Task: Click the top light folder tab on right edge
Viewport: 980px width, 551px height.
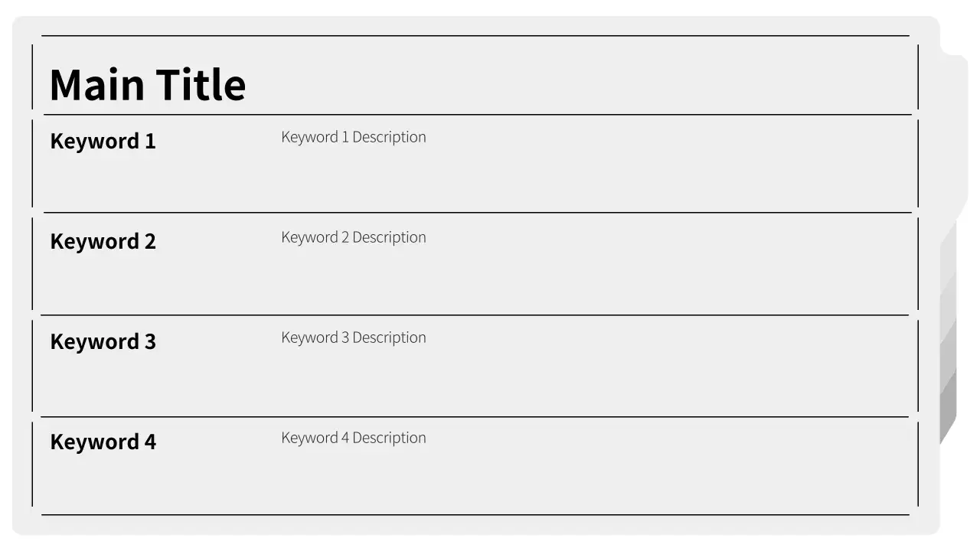Action: 954,138
